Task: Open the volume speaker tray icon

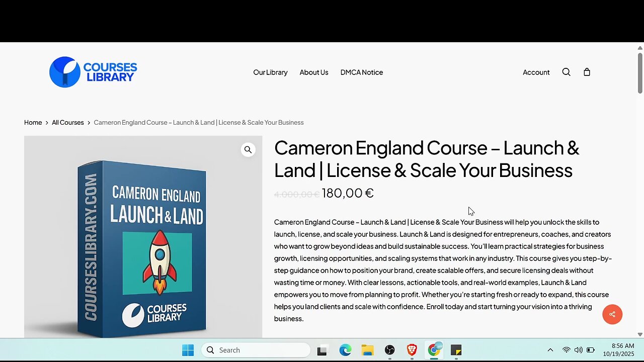Action: click(x=579, y=350)
